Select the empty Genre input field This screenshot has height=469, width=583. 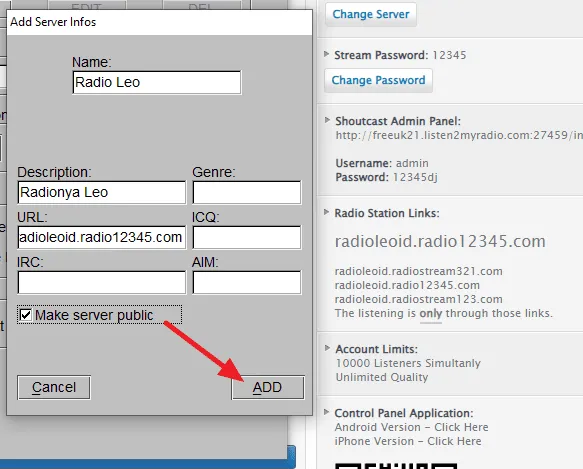coord(247,192)
